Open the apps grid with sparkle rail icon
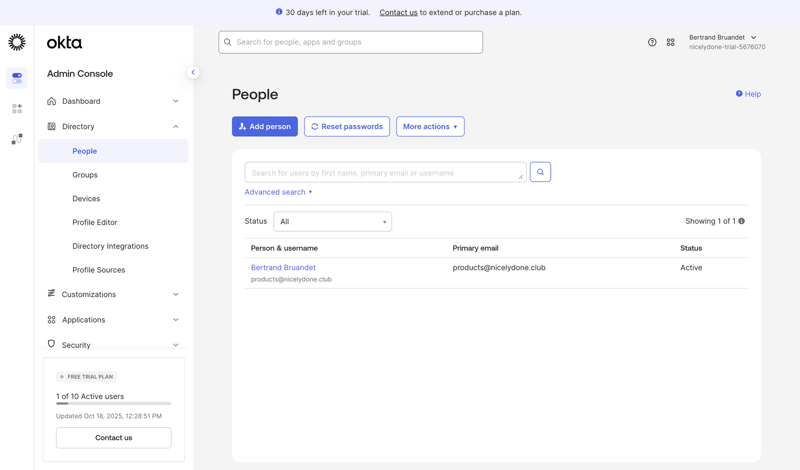Screen dimensions: 800x470 17,109
